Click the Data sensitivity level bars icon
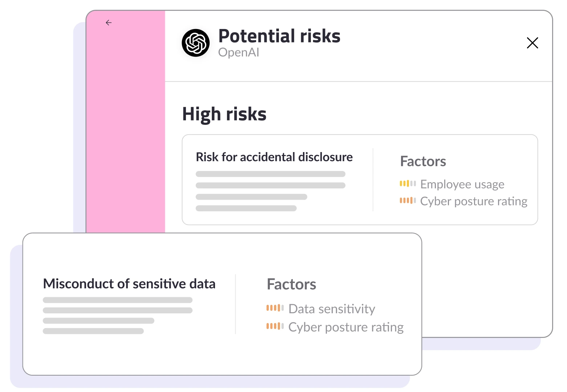Viewport: 567px width, 392px height. [275, 308]
